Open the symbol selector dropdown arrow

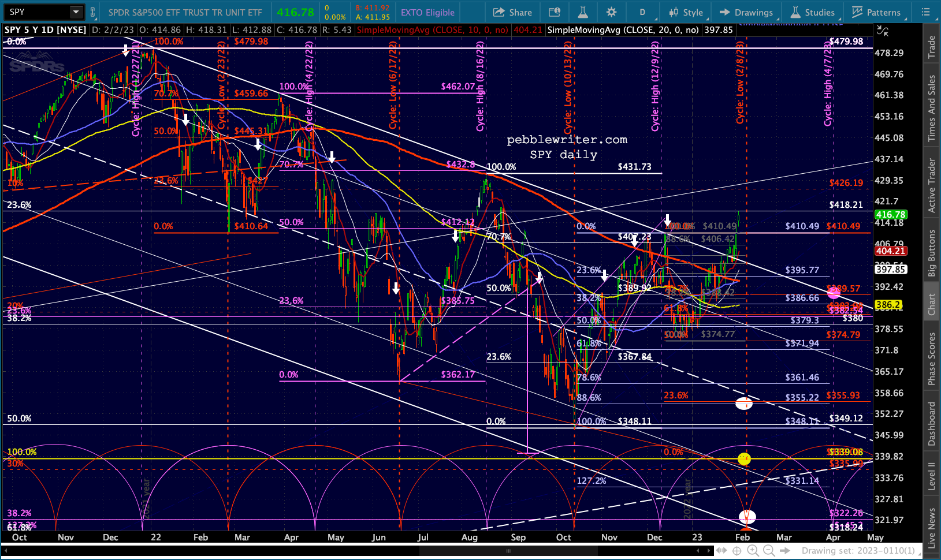coord(76,12)
